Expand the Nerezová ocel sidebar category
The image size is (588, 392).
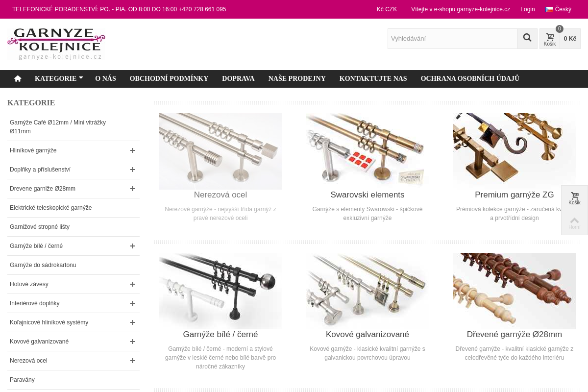click(132, 361)
